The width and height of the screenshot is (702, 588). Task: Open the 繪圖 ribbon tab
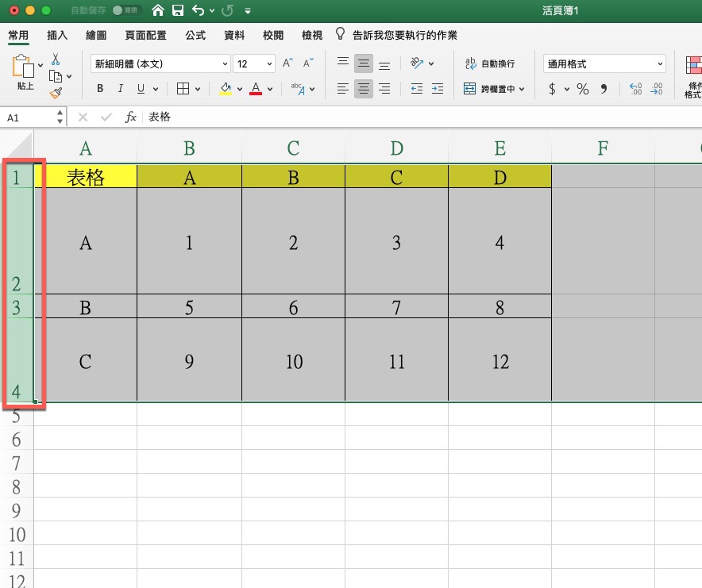96,35
